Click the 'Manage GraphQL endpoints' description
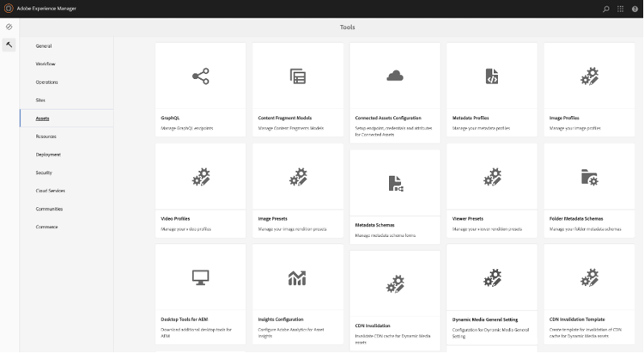The image size is (644, 353). click(187, 128)
